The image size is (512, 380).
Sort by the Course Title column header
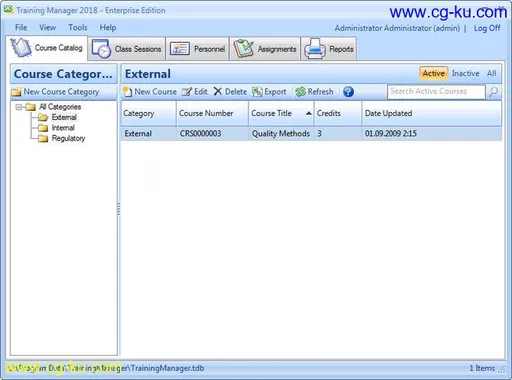[281, 113]
